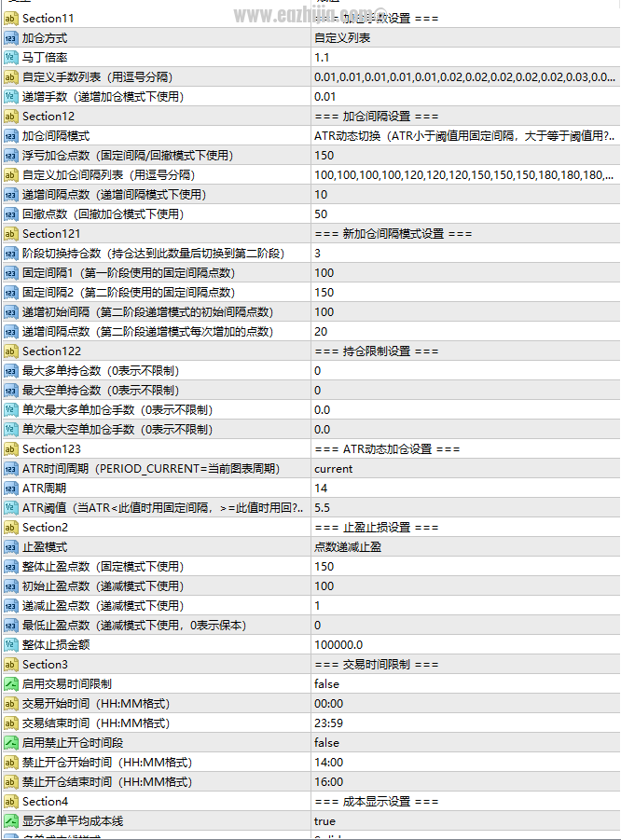Click the integer icon for 浮亏加仓点数
Screen dimensions: 621x840
click(10, 156)
